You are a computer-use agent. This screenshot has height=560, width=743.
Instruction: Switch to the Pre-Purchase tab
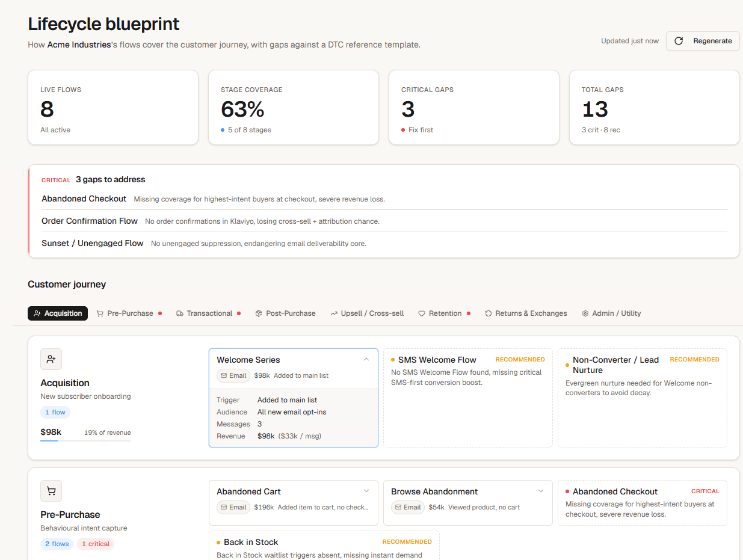[129, 313]
